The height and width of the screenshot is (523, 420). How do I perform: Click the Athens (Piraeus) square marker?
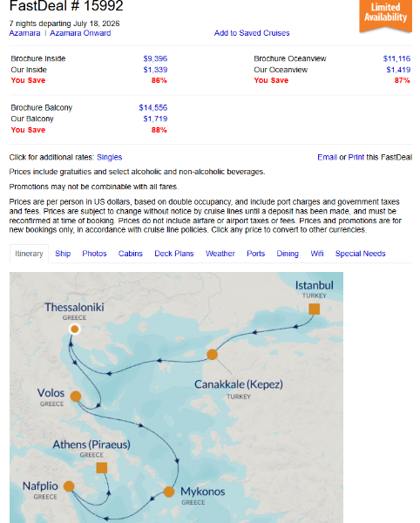point(102,467)
